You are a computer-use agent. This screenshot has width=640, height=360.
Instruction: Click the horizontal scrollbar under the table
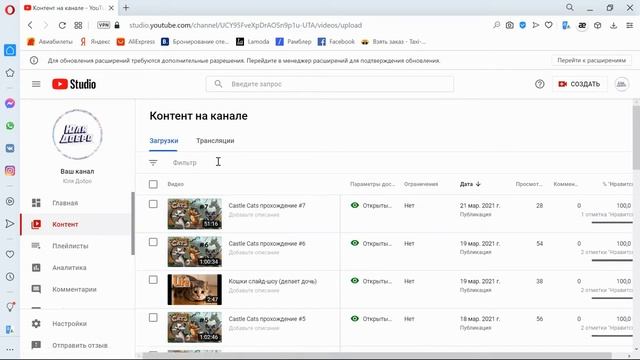coord(377,355)
